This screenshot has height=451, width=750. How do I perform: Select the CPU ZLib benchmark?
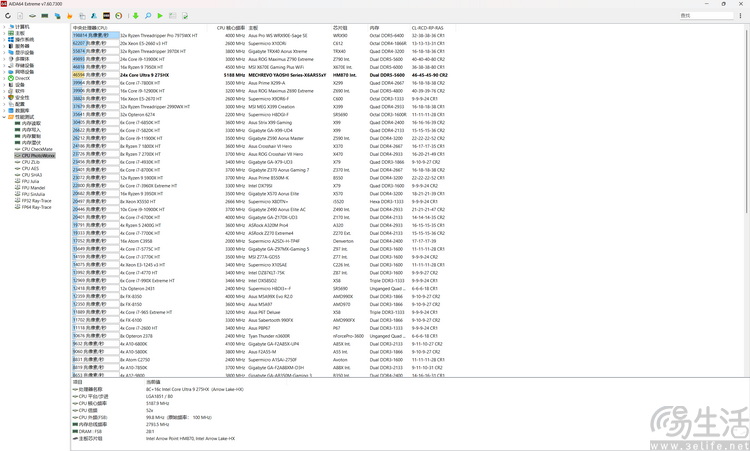[x=30, y=162]
